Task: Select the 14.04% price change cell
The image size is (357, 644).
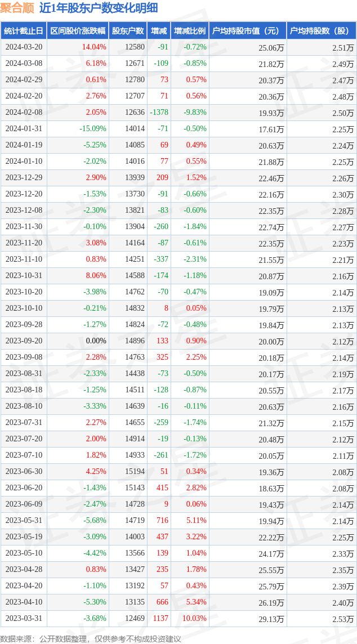Action: click(94, 47)
